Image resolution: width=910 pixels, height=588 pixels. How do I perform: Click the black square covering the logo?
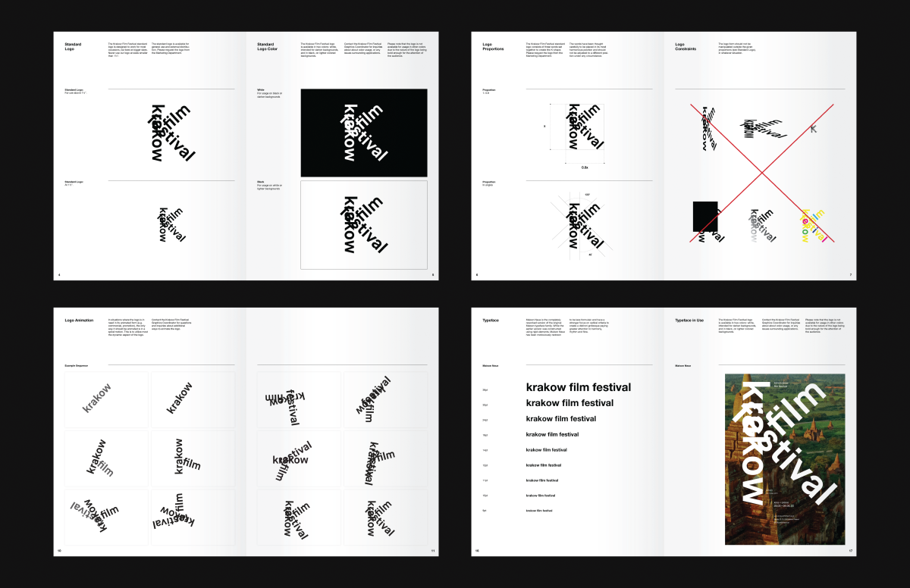pos(705,216)
